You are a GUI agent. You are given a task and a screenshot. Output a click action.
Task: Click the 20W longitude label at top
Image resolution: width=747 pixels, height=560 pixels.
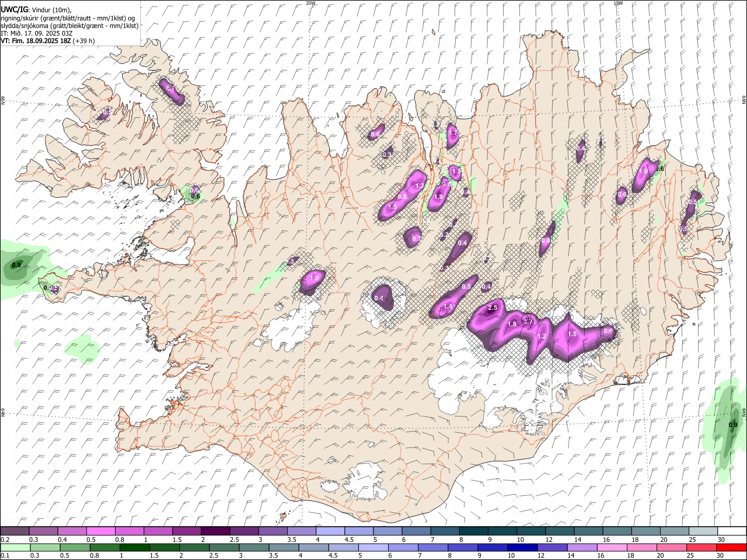311,3
